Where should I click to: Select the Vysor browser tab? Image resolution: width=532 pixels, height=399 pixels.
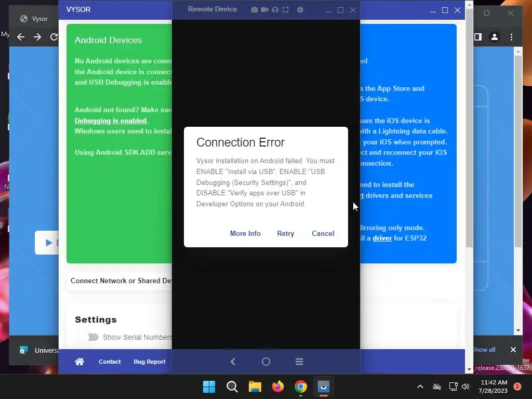34,19
